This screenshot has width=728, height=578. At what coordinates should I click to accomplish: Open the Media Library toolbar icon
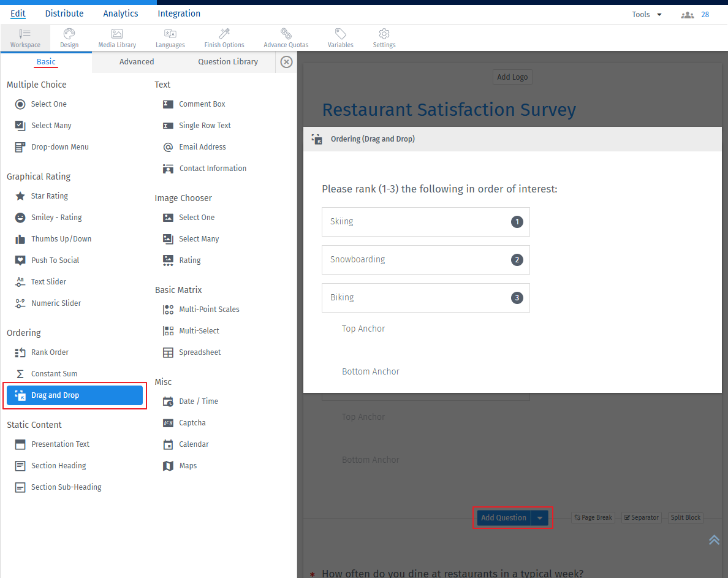coord(116,37)
